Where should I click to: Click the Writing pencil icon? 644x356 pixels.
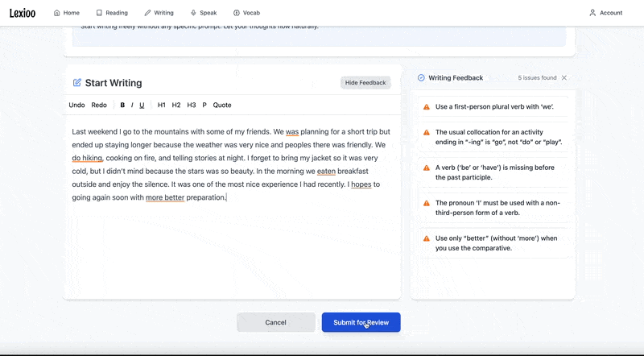pos(147,13)
